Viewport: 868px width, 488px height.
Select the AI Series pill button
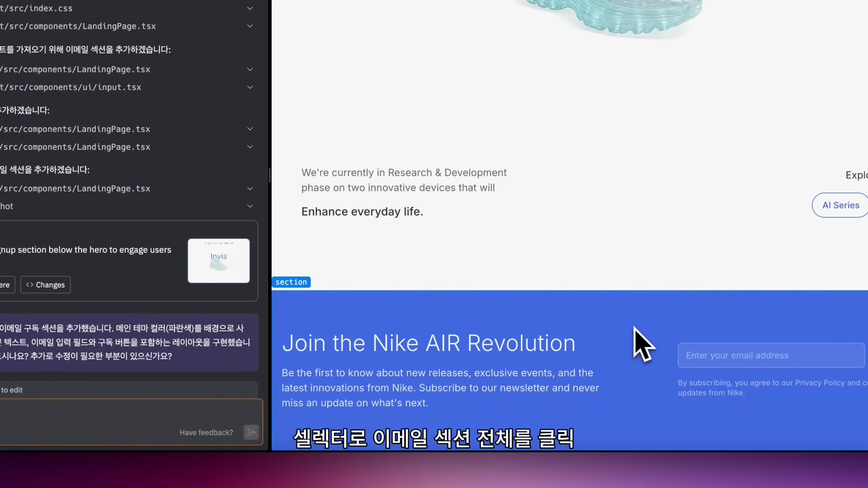[x=840, y=205]
